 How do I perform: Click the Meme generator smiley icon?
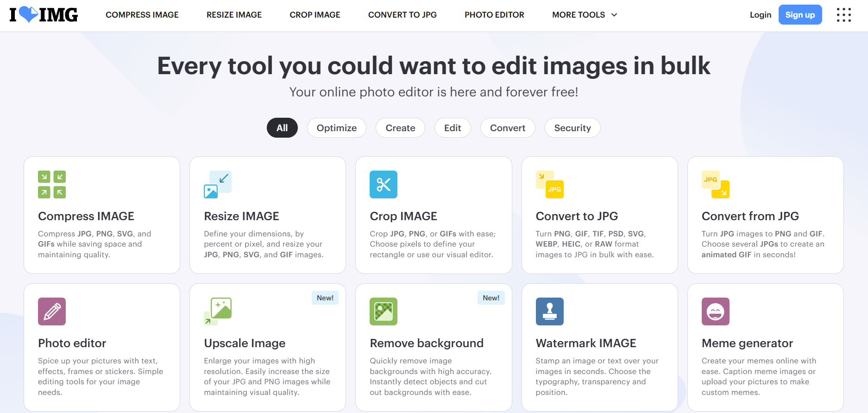coord(716,311)
